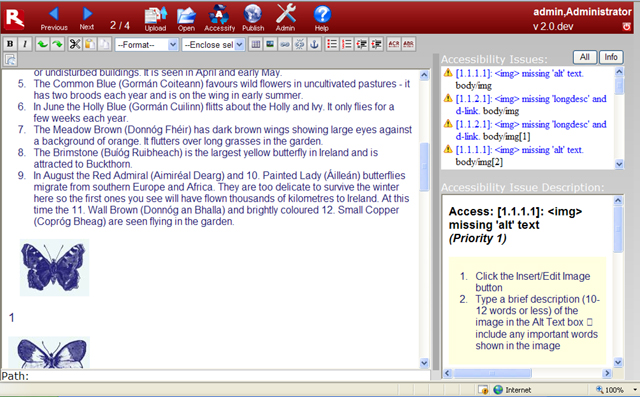Click the issue description horizontal scrollbar thumb
This screenshot has width=640, height=397.
tap(492, 373)
